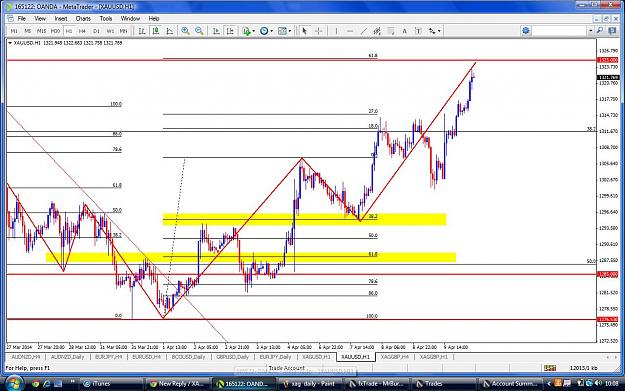Select the arrows objects tool
Viewport: 625px width, 391px height.
(x=432, y=31)
